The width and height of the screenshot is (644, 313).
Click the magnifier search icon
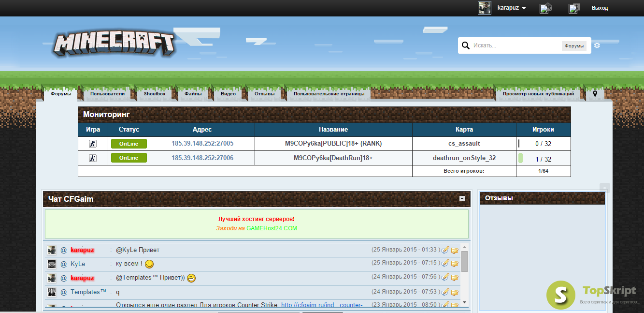pyautogui.click(x=466, y=45)
